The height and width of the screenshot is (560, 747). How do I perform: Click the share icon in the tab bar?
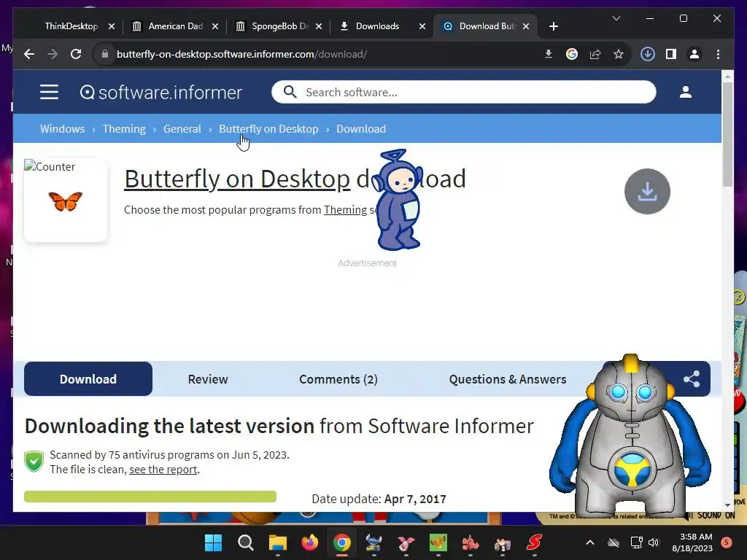coord(692,379)
